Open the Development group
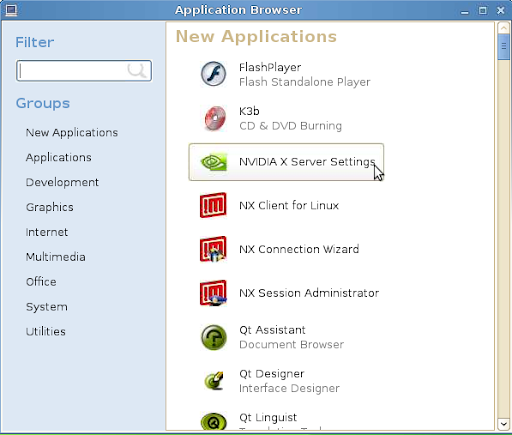The width and height of the screenshot is (512, 435). click(x=62, y=182)
